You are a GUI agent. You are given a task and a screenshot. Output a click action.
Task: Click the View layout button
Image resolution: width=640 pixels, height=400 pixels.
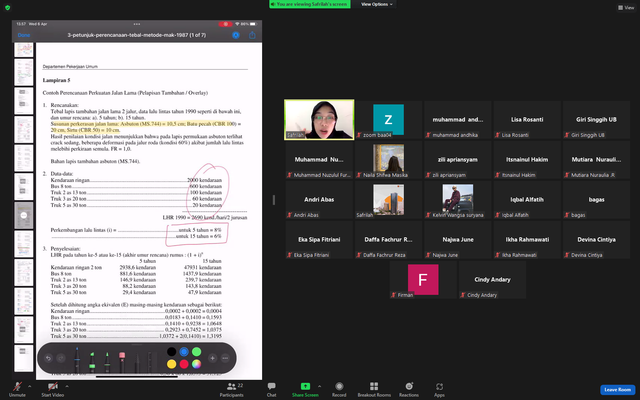coord(626,7)
